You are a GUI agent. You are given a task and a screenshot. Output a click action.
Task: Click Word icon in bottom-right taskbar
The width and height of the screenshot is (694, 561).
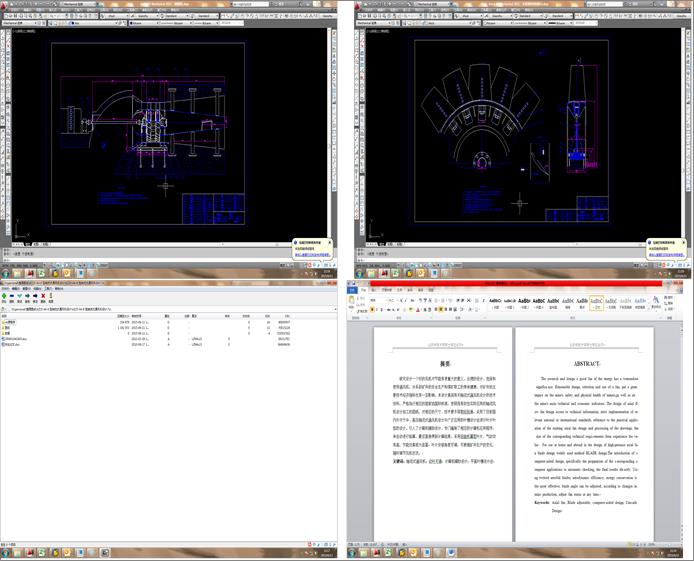[451, 553]
